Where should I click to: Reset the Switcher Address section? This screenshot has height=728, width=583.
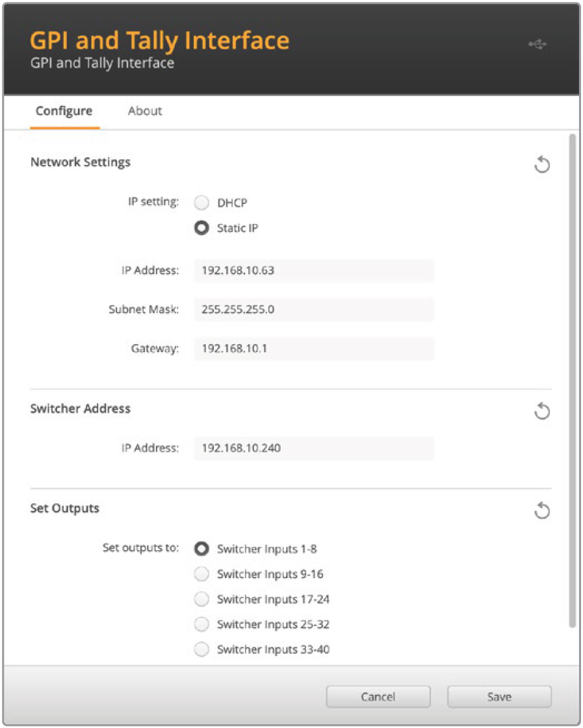point(541,411)
